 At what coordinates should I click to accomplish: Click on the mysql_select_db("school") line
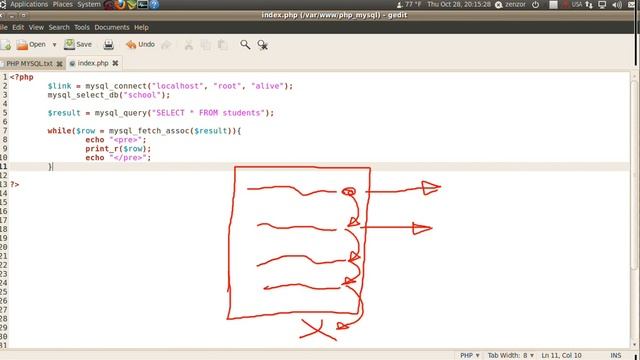[109, 95]
